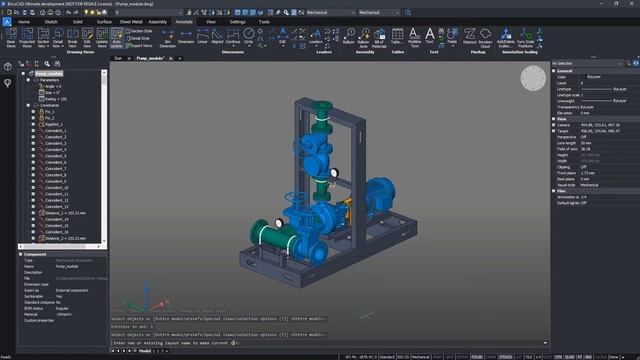Click the Model layout tab
Viewport: 640px width, 360px height.
(x=145, y=351)
